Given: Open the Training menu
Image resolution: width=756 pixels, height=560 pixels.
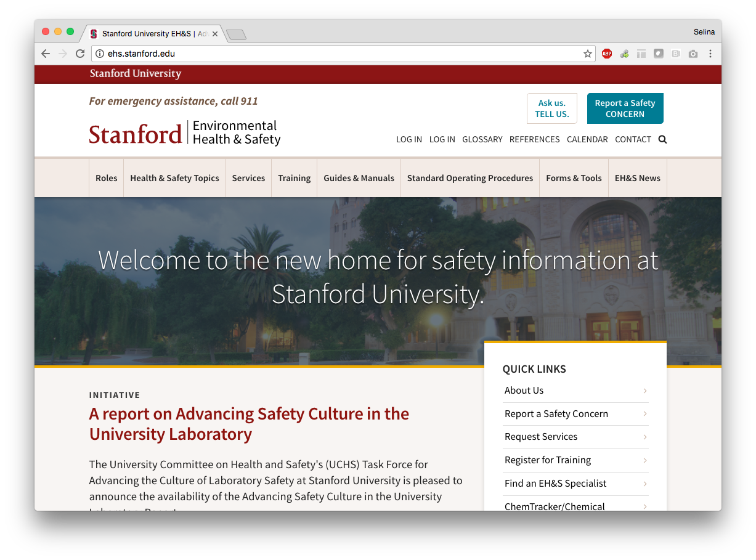Looking at the screenshot, I should pos(294,178).
